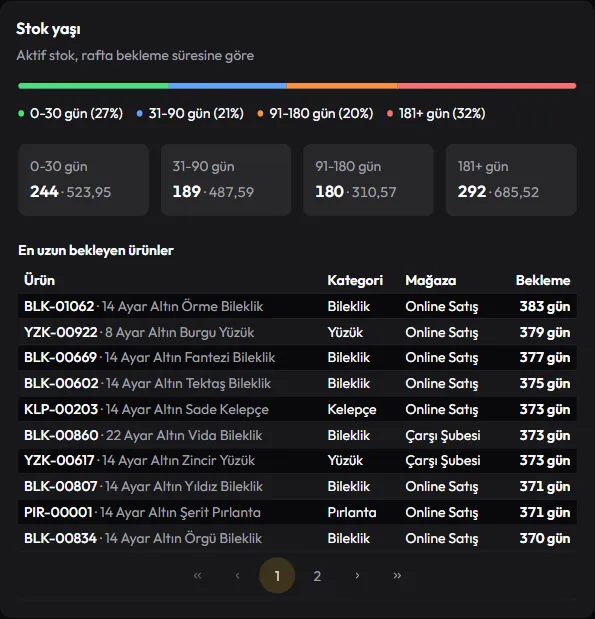Click the blue 31-90 gün bar segment
This screenshot has height=619, width=595.
tap(227, 86)
